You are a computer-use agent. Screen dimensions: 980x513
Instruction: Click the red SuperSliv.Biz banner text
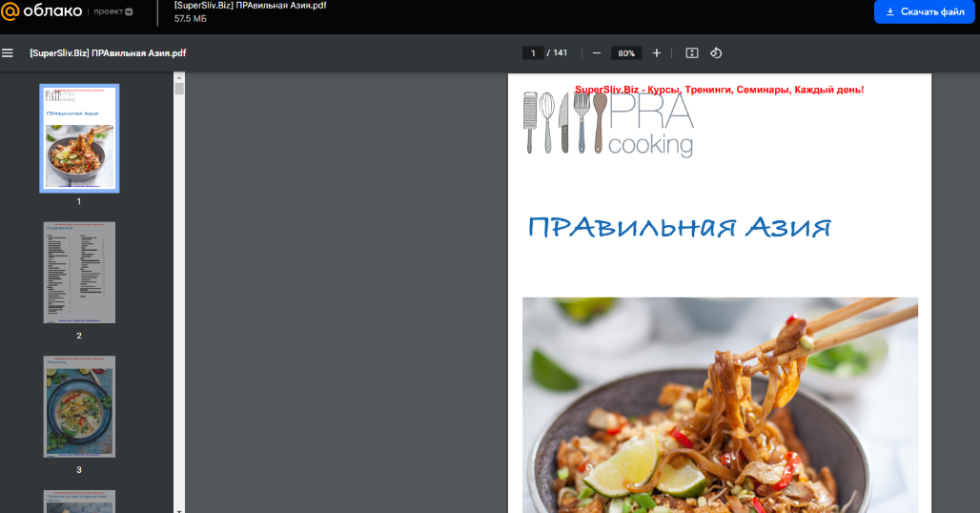pos(720,90)
